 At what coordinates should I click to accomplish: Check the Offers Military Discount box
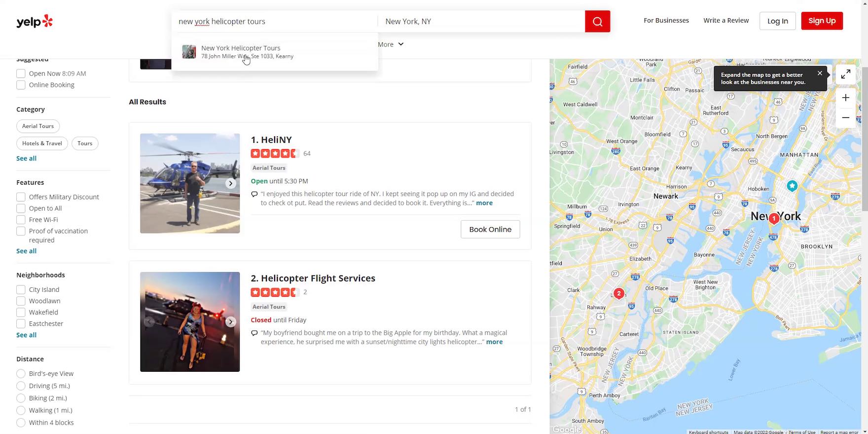[x=21, y=197]
